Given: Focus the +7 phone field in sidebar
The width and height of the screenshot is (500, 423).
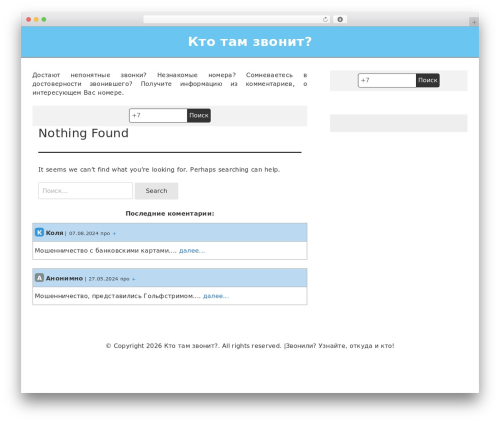Looking at the screenshot, I should pos(387,80).
